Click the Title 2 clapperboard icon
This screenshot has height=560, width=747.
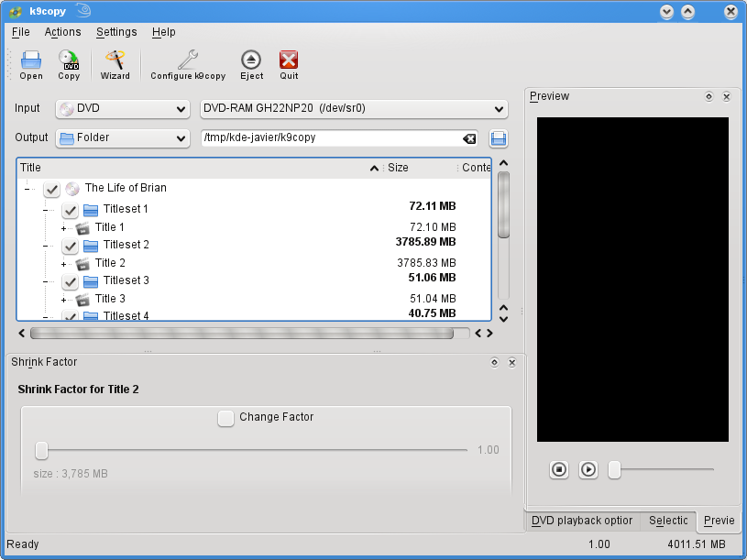(82, 264)
